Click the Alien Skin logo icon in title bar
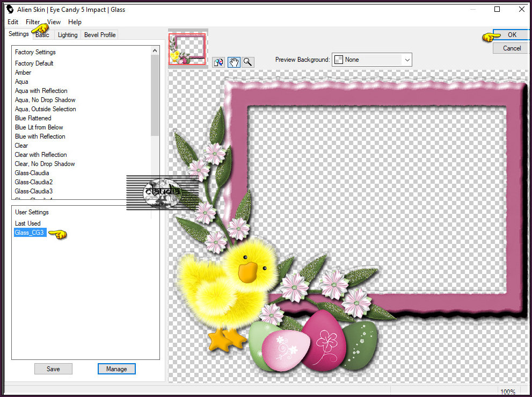 (x=10, y=9)
